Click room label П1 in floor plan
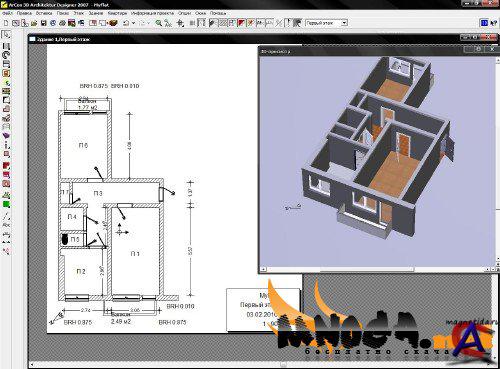Viewport: 500px width, 369px height. pyautogui.click(x=135, y=254)
